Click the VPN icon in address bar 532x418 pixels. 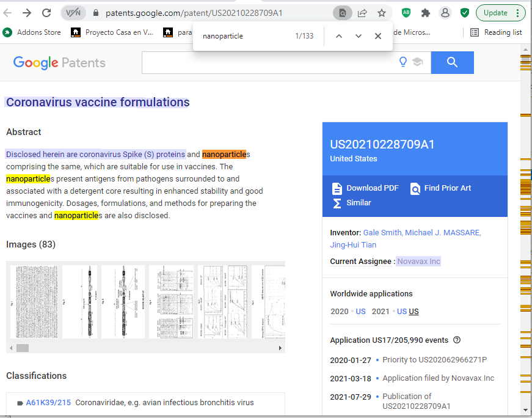coord(73,13)
